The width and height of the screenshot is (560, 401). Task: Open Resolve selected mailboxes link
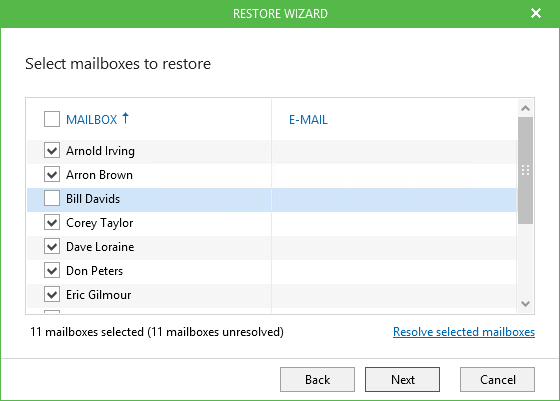pos(464,332)
